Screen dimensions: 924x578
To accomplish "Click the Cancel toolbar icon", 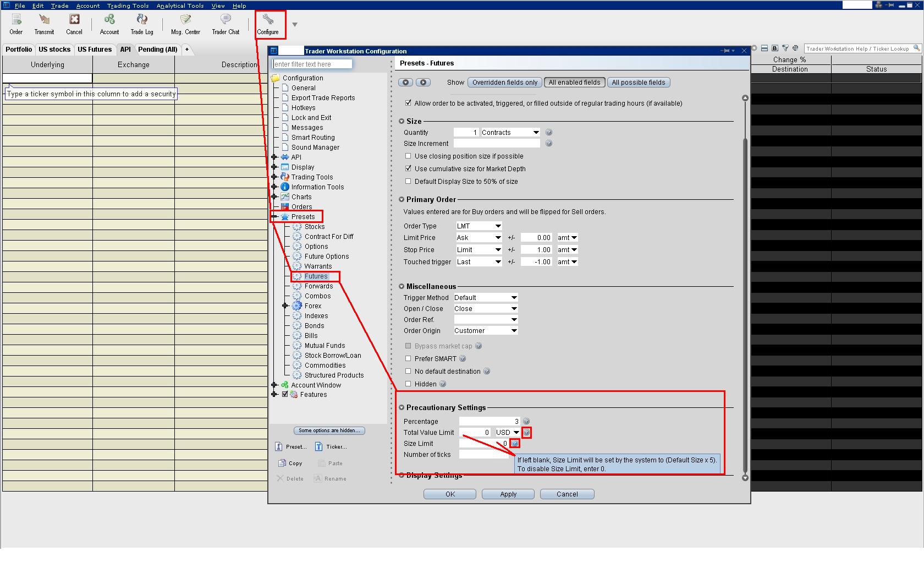I will [74, 20].
